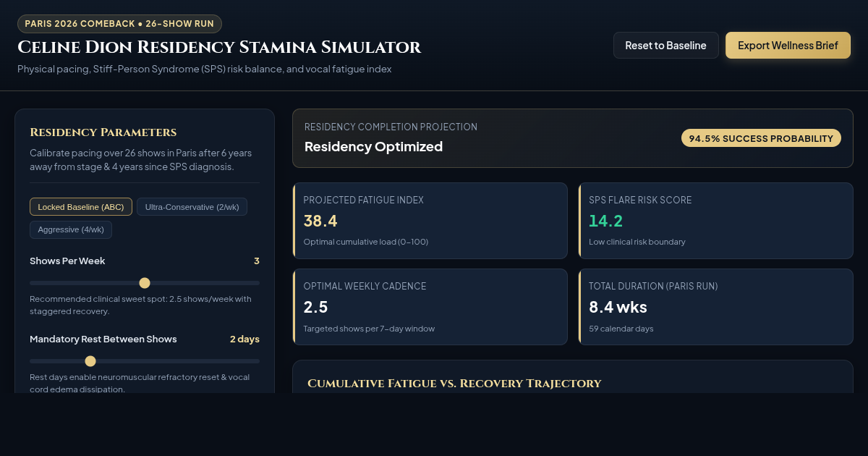Click the "Shows Per Week" label
Image resolution: width=868 pixels, height=456 pixels.
click(67, 261)
